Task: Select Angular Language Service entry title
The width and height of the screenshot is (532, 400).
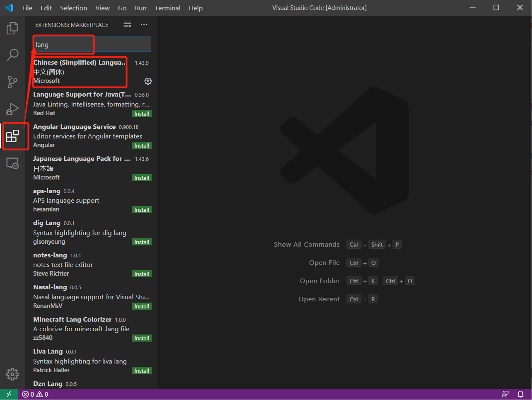Action: point(74,127)
